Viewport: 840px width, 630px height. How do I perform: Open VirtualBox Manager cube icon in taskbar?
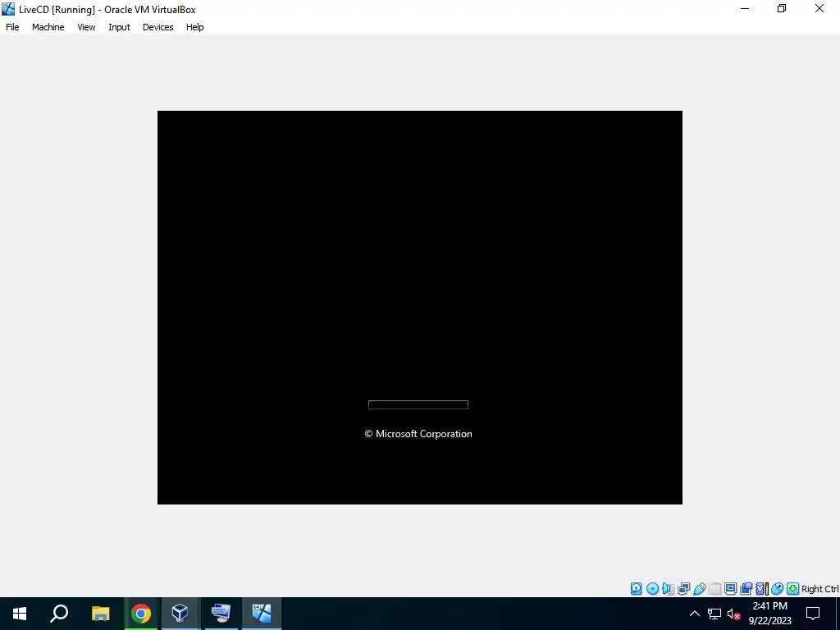click(180, 614)
